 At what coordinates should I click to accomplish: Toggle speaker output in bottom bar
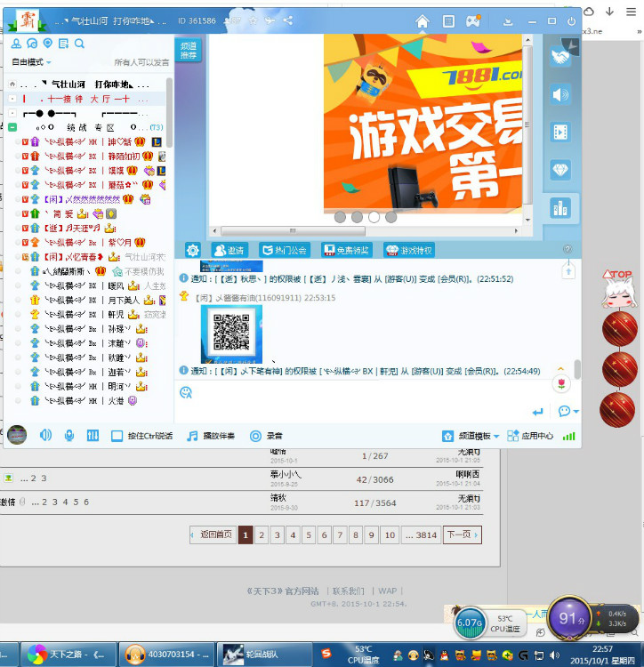point(45,435)
